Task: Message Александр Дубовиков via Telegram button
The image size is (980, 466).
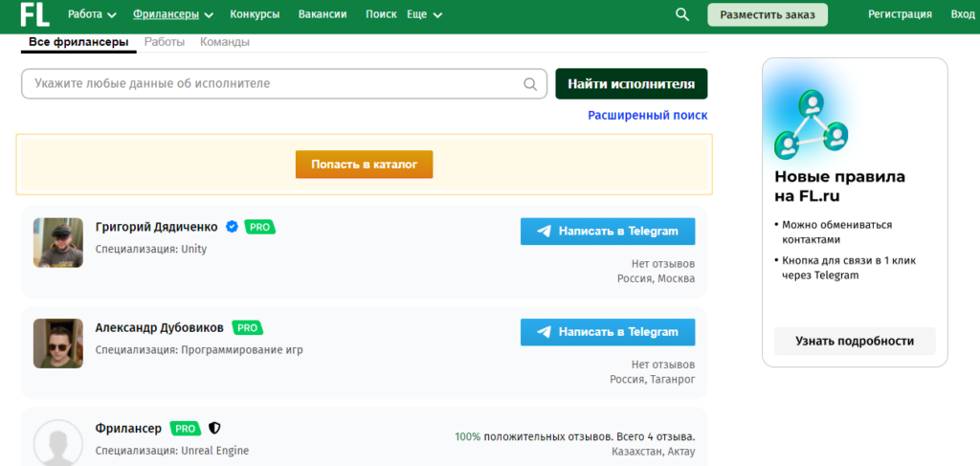Action: pos(608,332)
